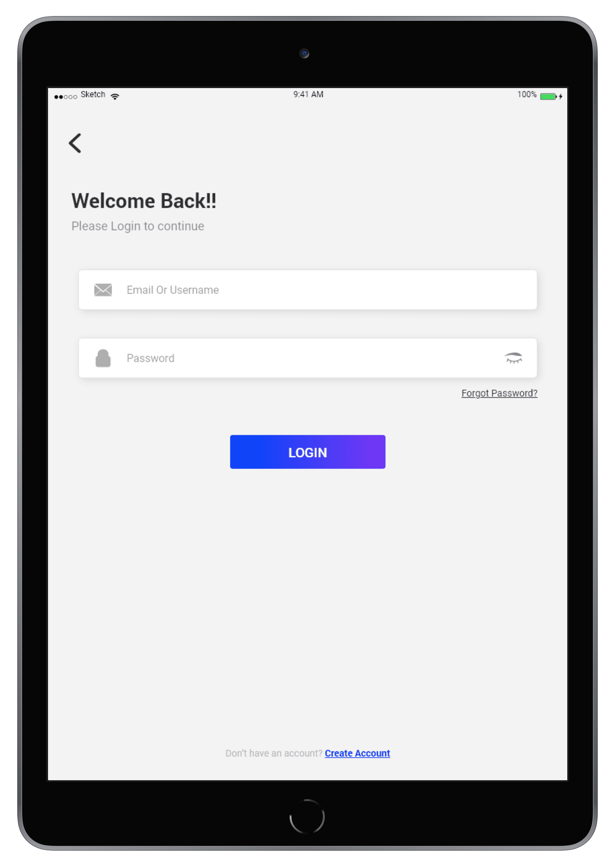Click the back arrow navigation icon
Image resolution: width=615 pixels, height=868 pixels.
[76, 142]
